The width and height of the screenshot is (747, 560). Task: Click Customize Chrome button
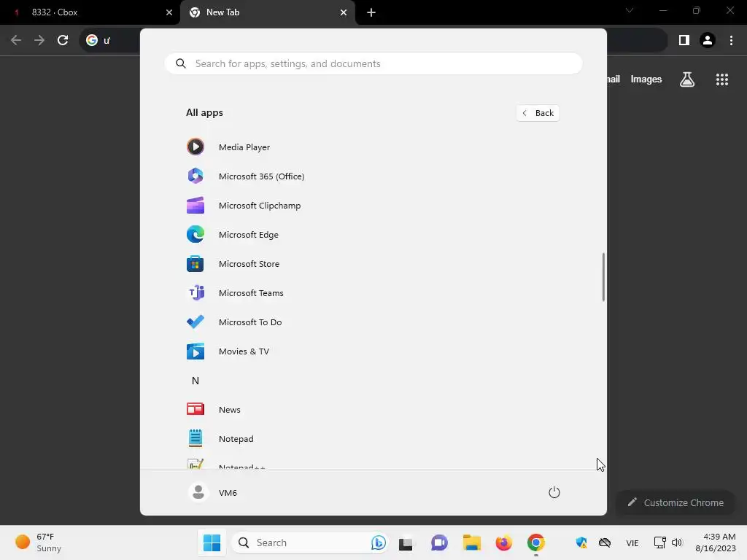coord(676,502)
